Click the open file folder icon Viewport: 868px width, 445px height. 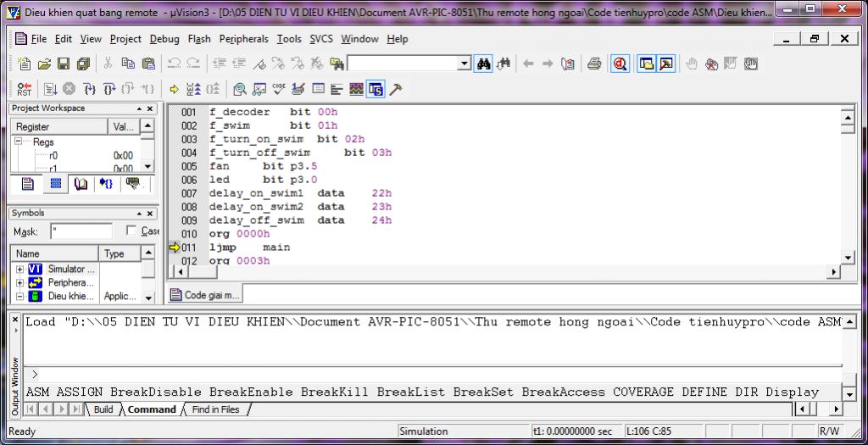(x=44, y=64)
